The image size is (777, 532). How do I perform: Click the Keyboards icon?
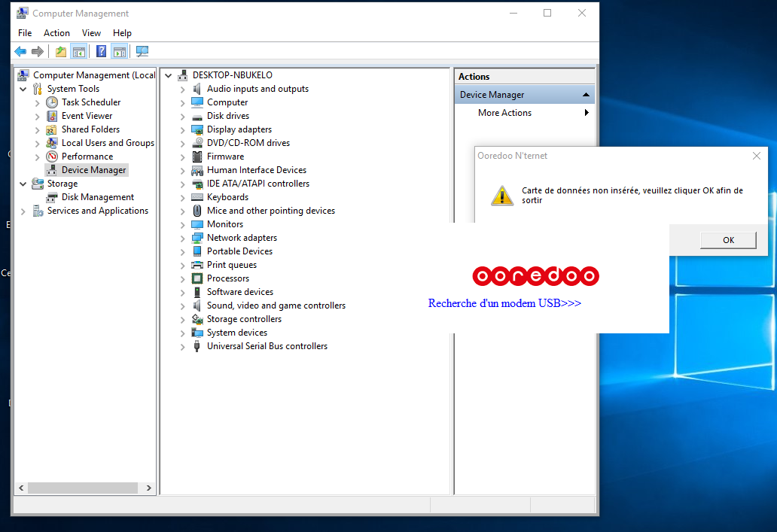pos(197,197)
